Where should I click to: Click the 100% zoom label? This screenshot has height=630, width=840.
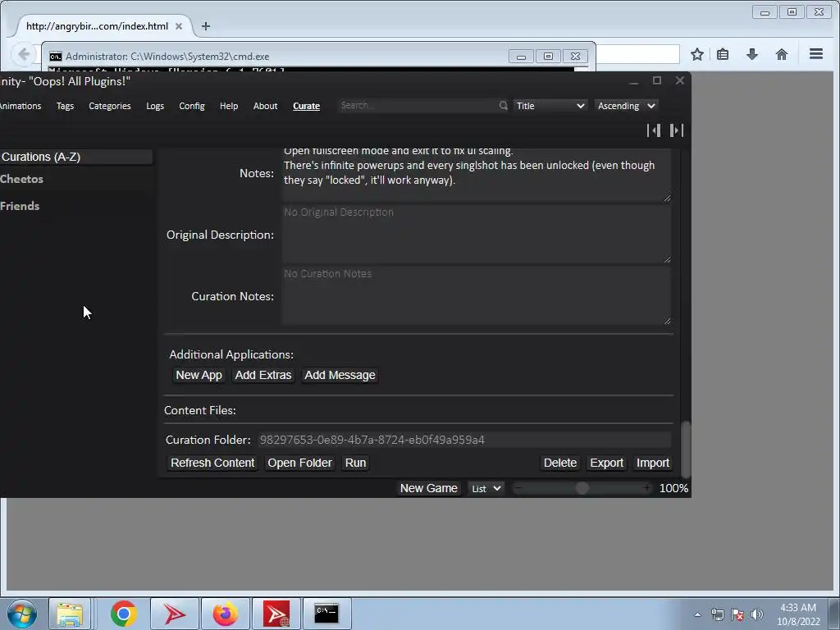coord(673,489)
